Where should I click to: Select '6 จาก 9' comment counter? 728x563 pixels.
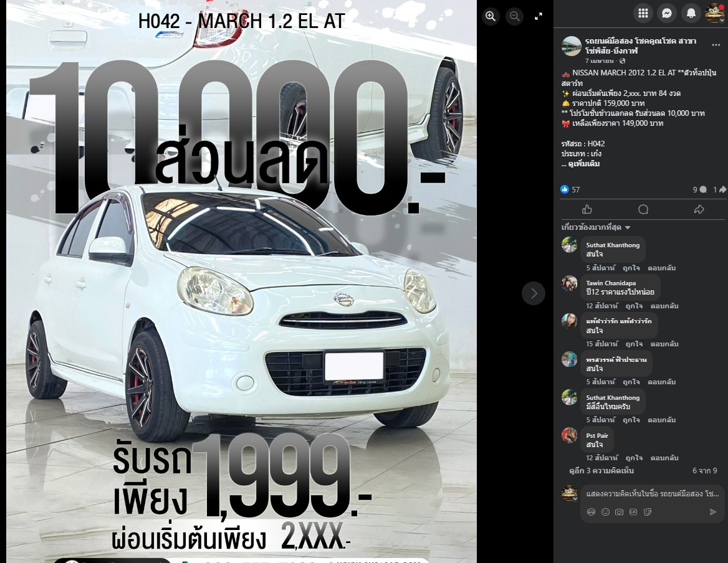[x=705, y=471]
